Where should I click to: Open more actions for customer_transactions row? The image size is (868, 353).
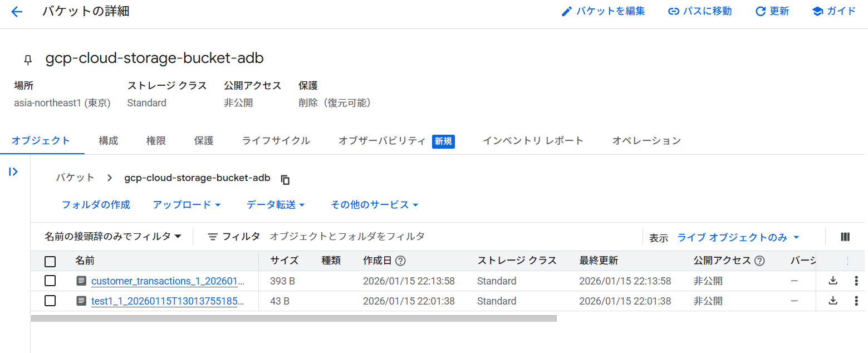[x=856, y=281]
